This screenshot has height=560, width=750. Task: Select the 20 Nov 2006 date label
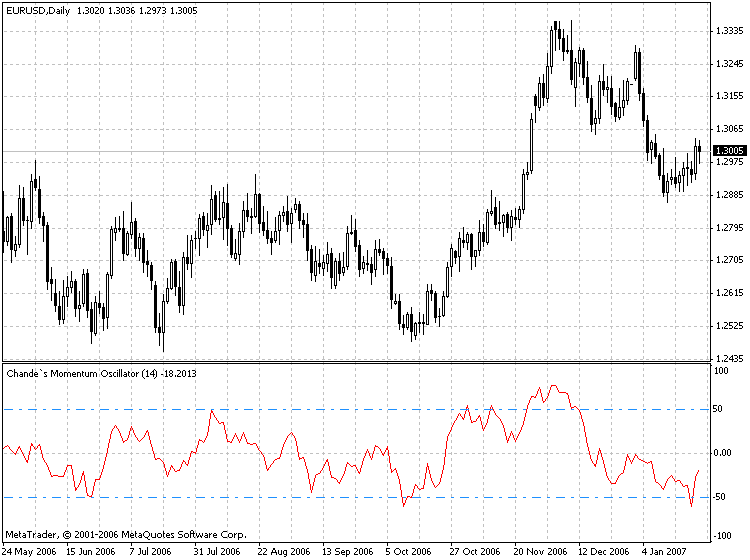point(542,551)
